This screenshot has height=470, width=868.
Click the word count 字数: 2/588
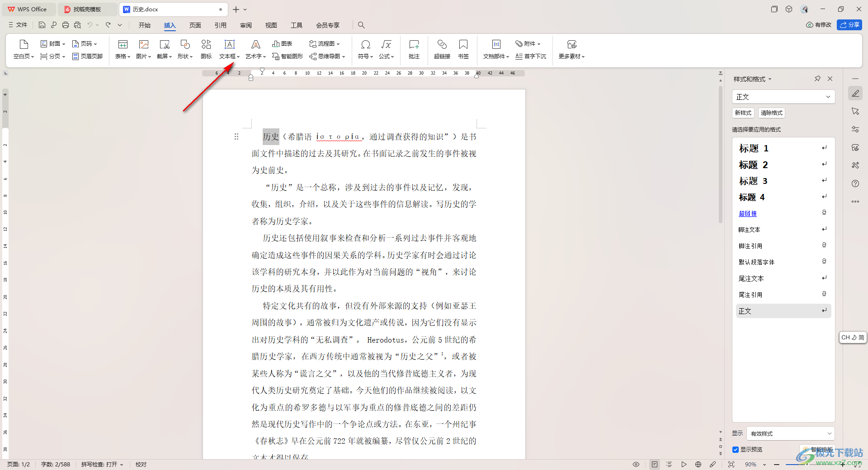click(56, 464)
